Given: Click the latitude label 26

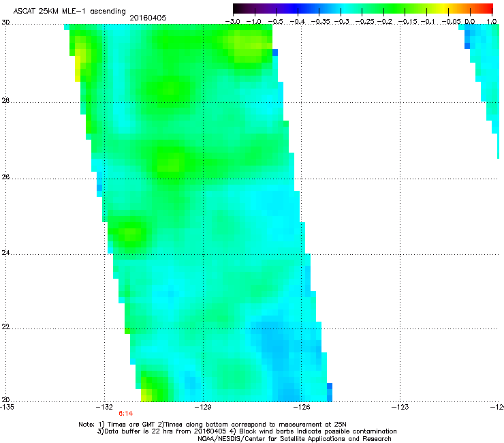Looking at the screenshot, I should pyautogui.click(x=5, y=177).
